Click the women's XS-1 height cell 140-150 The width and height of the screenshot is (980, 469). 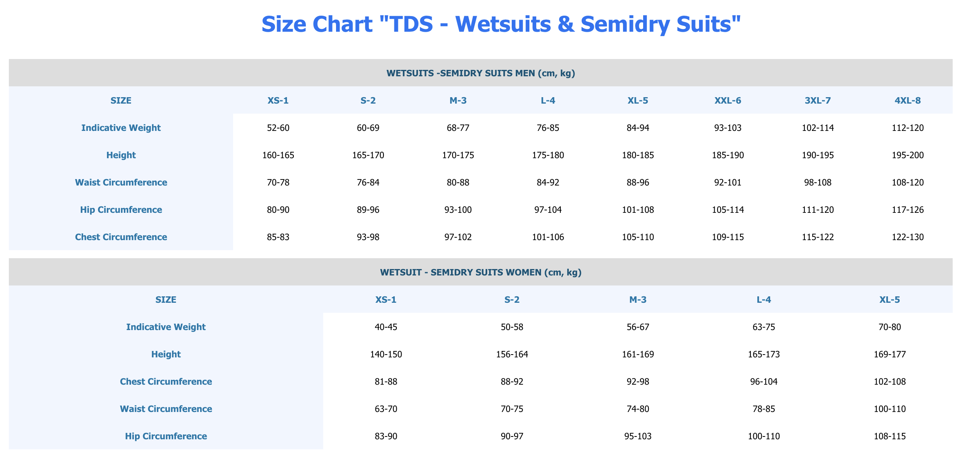(x=386, y=354)
